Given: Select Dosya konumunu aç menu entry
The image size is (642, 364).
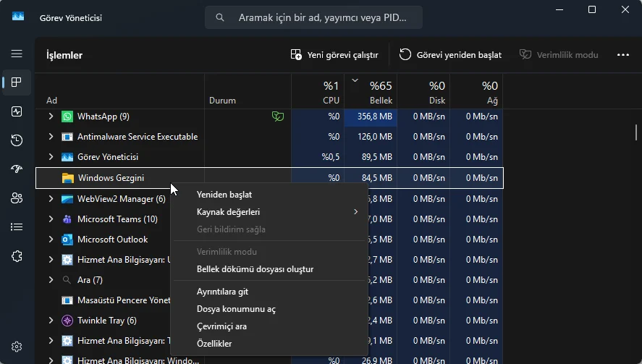Looking at the screenshot, I should 269,309.
